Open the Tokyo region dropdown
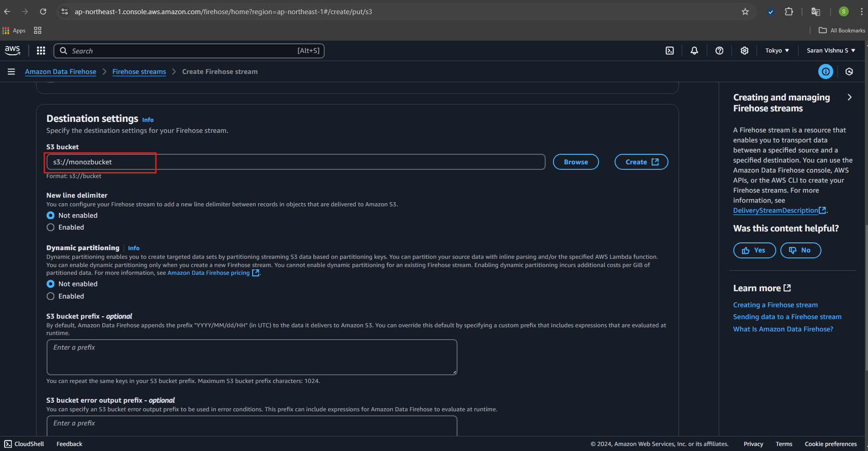This screenshot has width=868, height=451. (x=777, y=51)
